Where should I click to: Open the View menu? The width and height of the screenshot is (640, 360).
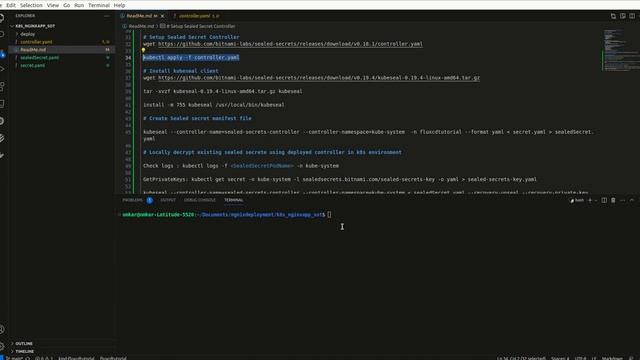pos(53,5)
